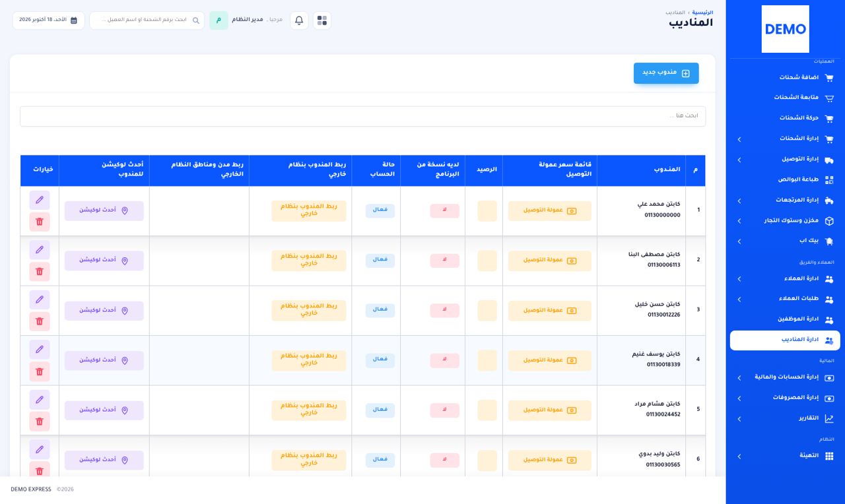Click the search magnifier icon in header
Screen dimensions: 845x504
pos(195,20)
